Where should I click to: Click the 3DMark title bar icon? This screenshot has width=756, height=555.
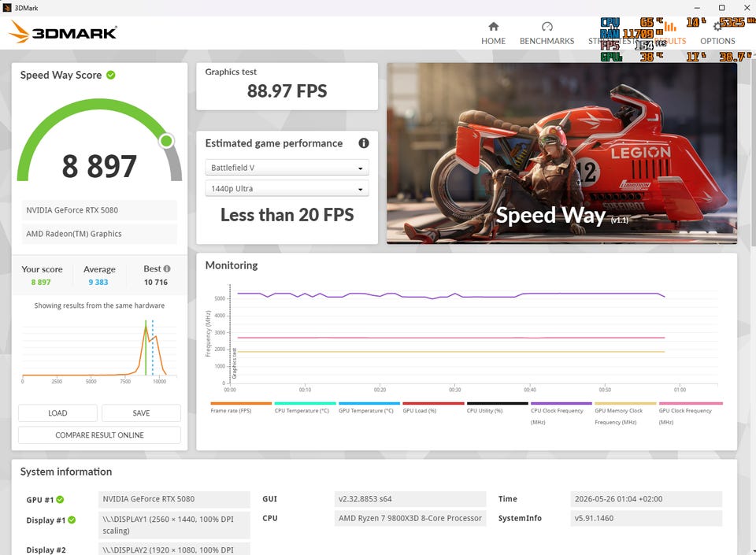pyautogui.click(x=7, y=8)
